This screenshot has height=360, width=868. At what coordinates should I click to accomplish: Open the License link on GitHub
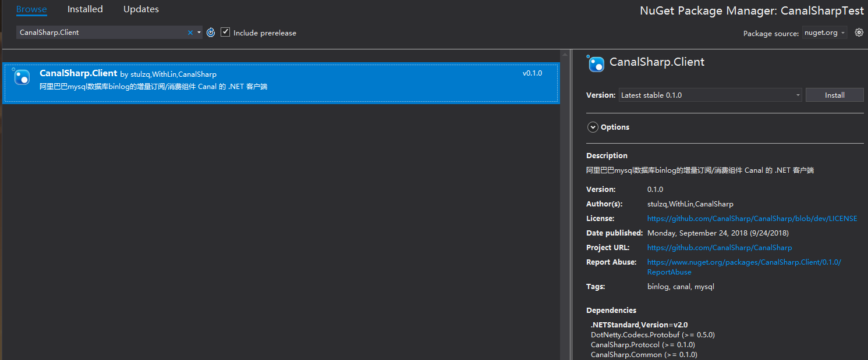point(752,219)
